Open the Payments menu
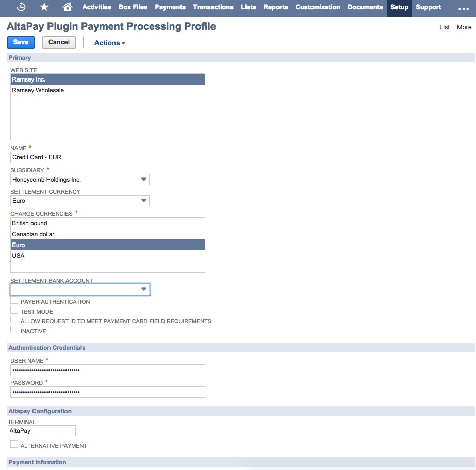 pos(170,7)
